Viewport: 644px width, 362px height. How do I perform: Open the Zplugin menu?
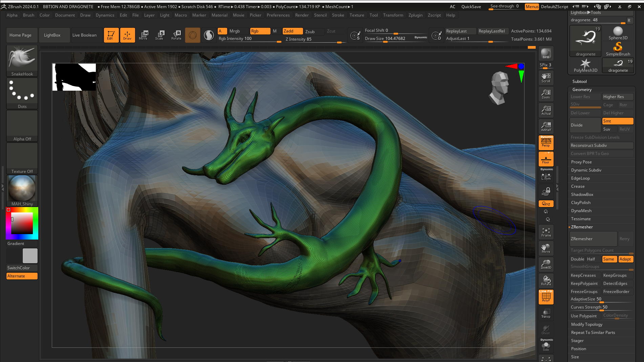415,15
